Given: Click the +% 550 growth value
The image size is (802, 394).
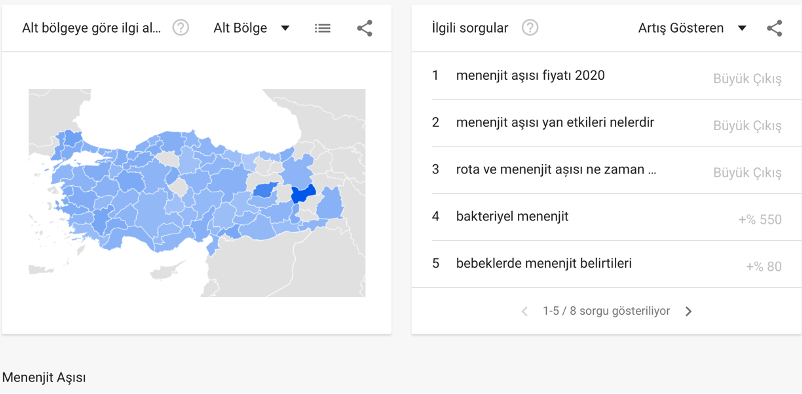Looking at the screenshot, I should click(760, 220).
